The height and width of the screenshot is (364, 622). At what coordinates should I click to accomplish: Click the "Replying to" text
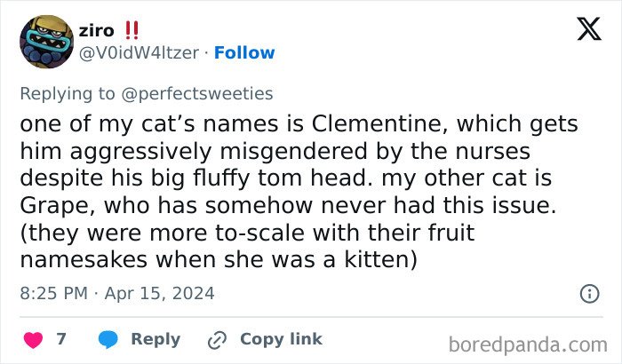tap(68, 92)
